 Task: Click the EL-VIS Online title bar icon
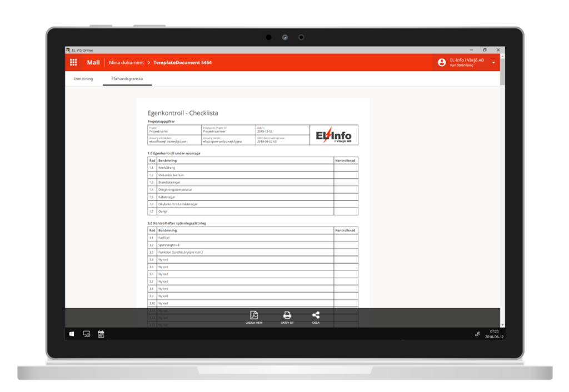point(68,50)
